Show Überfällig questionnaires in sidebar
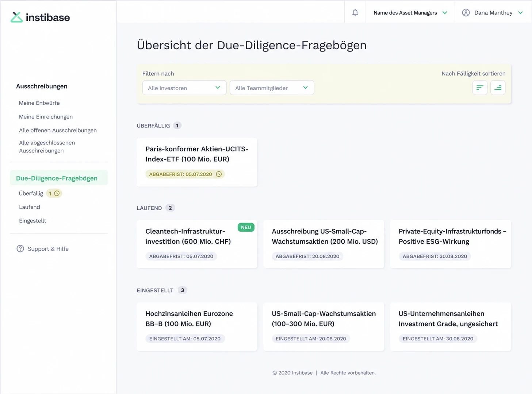This screenshot has width=532, height=394. [x=31, y=193]
